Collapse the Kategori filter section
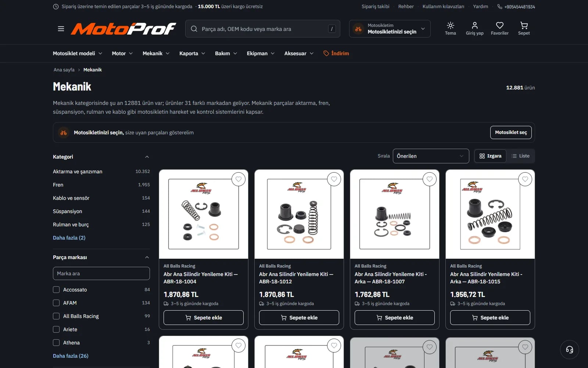Image resolution: width=588 pixels, height=368 pixels. [101, 157]
